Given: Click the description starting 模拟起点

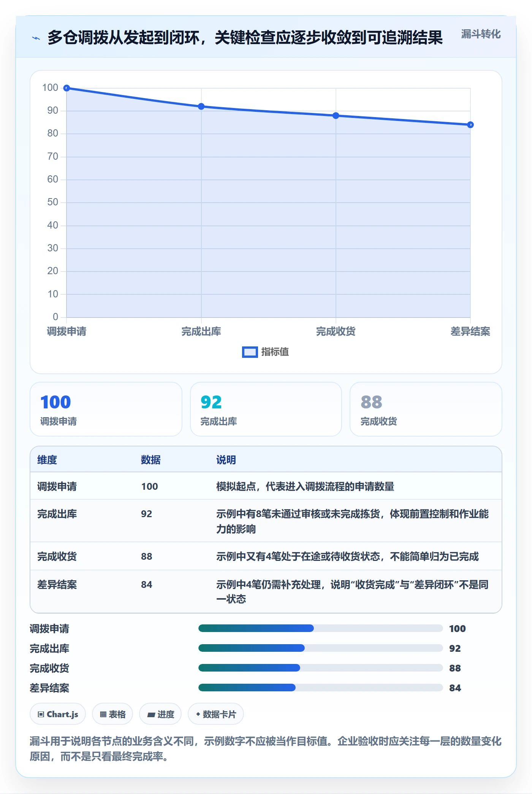Looking at the screenshot, I should 305,486.
